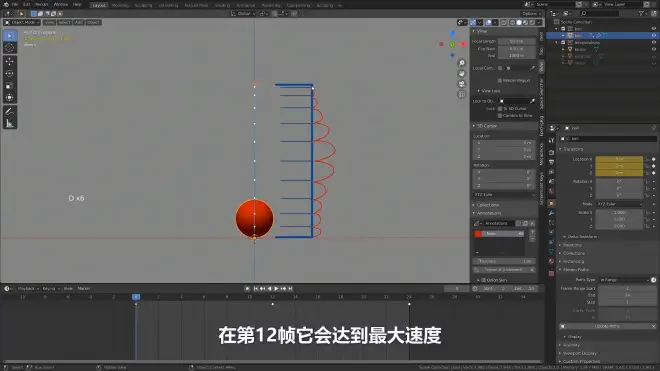Open the Render menu
This screenshot has height=371, width=660.
pyautogui.click(x=41, y=4)
